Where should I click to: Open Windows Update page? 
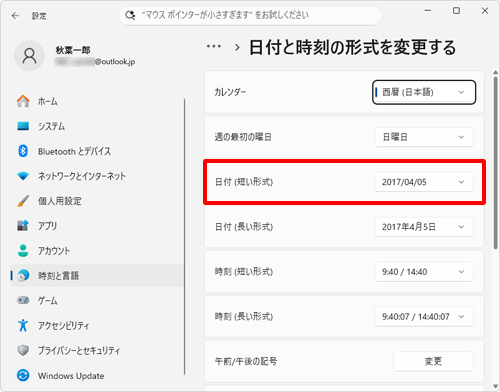(x=97, y=376)
